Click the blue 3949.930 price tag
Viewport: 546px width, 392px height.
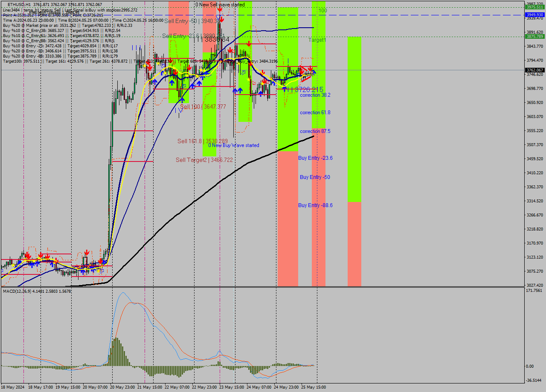click(534, 14)
